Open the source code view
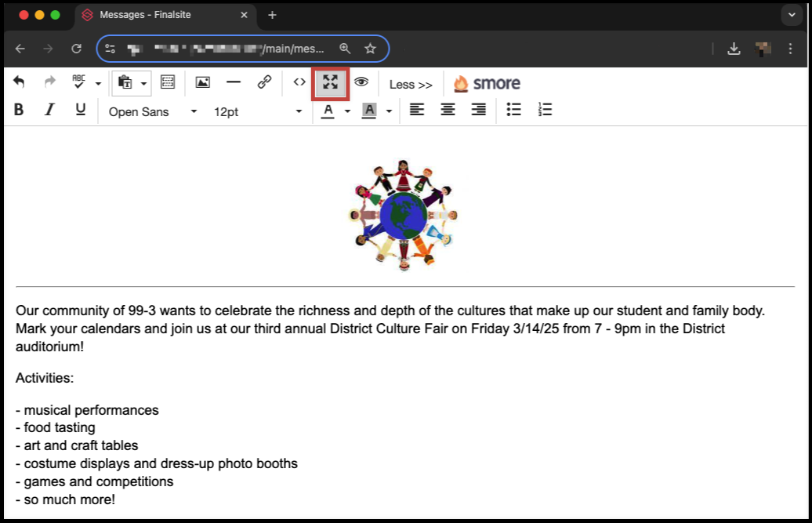Image resolution: width=812 pixels, height=523 pixels. point(299,82)
